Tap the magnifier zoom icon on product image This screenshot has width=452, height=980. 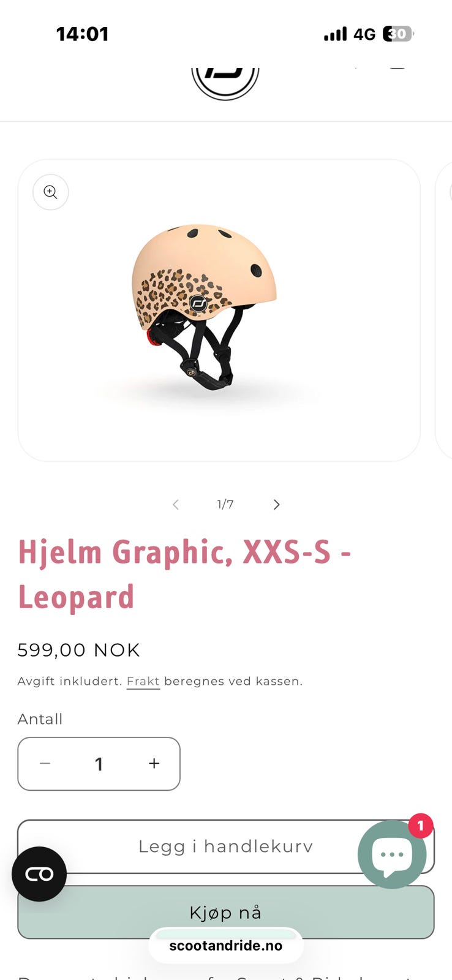[x=50, y=192]
